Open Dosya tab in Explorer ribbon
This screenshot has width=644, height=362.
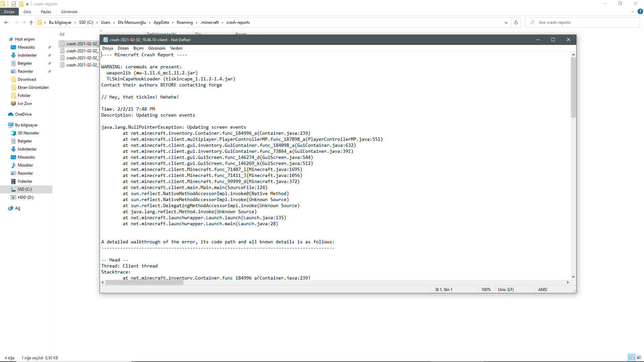point(9,12)
